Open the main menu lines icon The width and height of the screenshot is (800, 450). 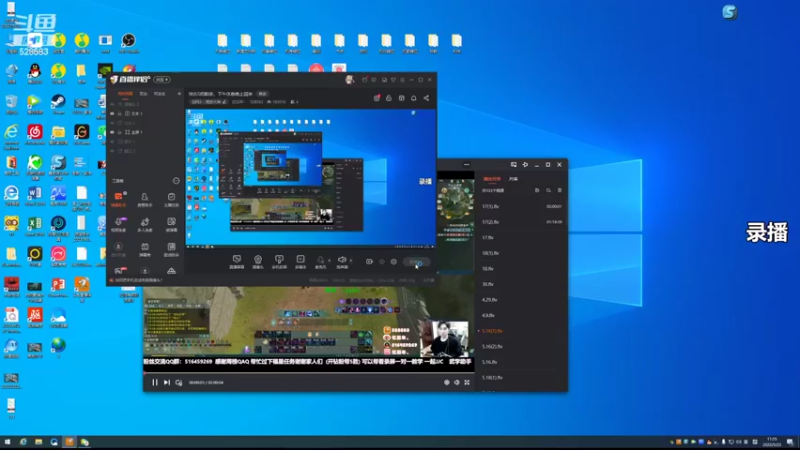[x=402, y=80]
